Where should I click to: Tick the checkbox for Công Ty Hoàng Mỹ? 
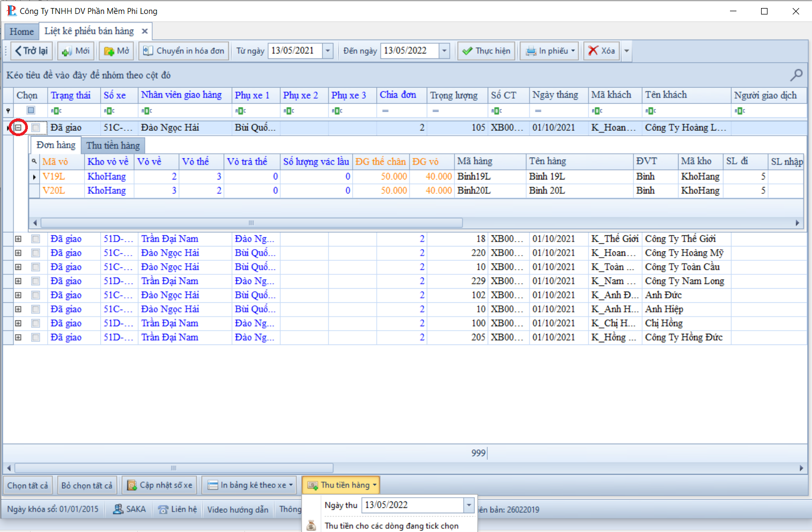coord(36,253)
